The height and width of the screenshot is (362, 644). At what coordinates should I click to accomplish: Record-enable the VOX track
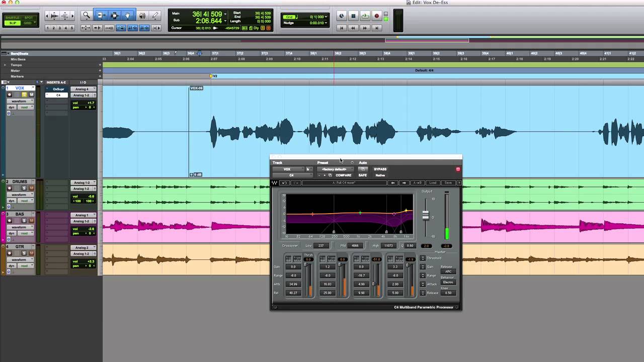(9, 95)
